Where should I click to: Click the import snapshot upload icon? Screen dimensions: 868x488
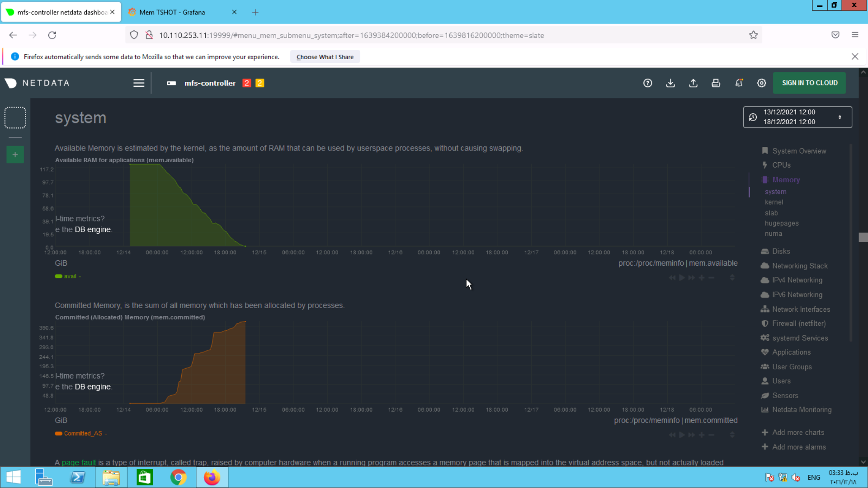click(693, 83)
